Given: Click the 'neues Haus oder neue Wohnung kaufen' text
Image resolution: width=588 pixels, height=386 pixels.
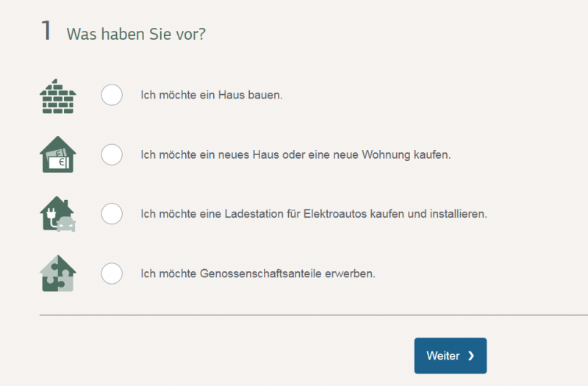Looking at the screenshot, I should pos(295,155).
